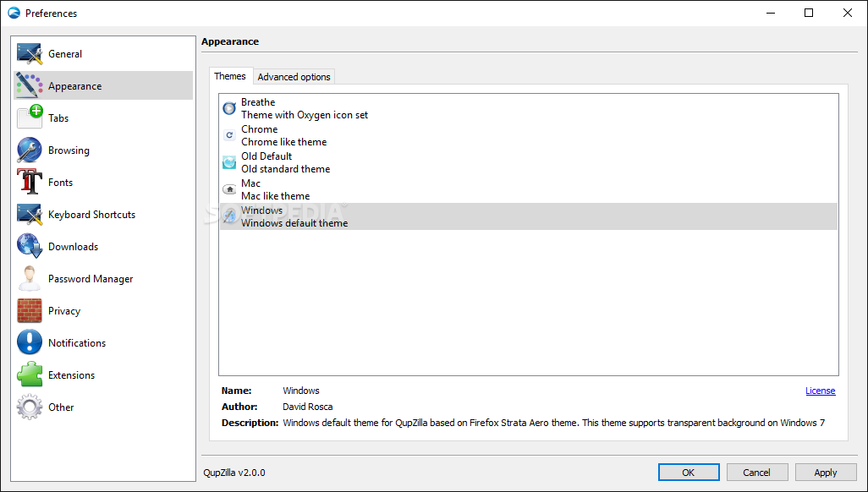The height and width of the screenshot is (492, 868).
Task: Select Appearance in the sidebar
Action: point(103,85)
